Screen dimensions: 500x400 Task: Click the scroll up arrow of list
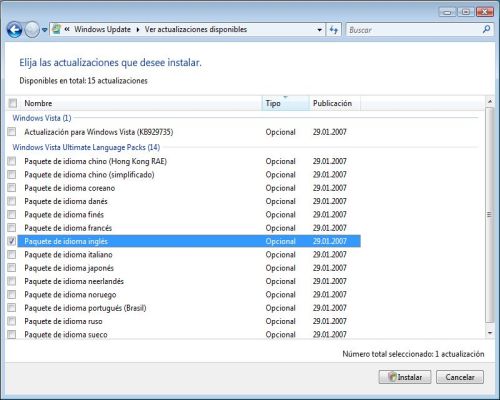click(489, 101)
